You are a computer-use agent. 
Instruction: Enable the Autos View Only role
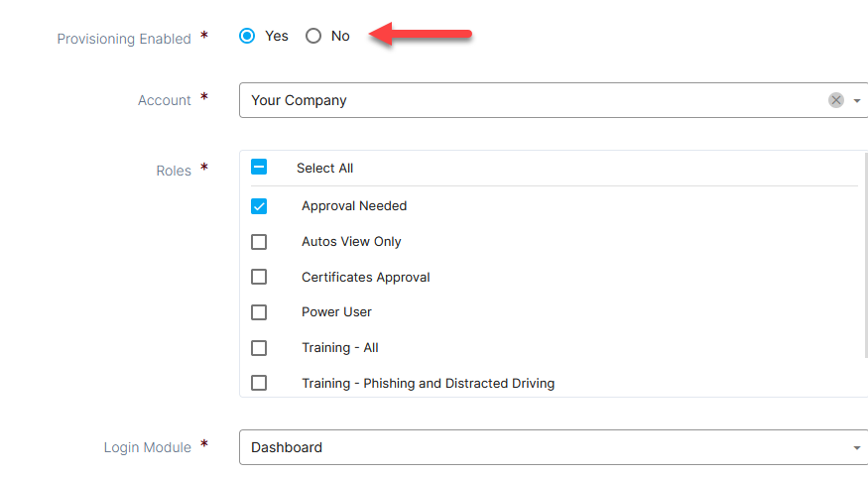pos(259,242)
